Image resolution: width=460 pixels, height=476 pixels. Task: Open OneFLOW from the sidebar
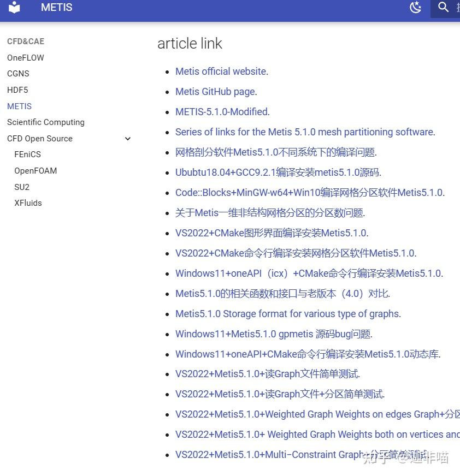click(x=25, y=57)
